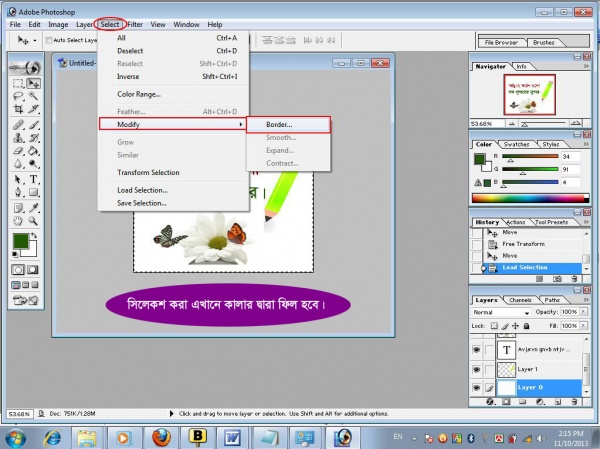This screenshot has width=600, height=449.
Task: Click Transform Selection in Select menu
Action: 173,173
